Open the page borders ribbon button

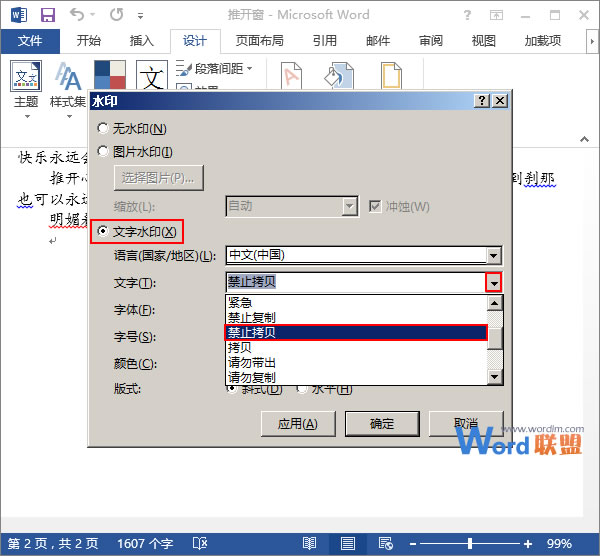[391, 75]
